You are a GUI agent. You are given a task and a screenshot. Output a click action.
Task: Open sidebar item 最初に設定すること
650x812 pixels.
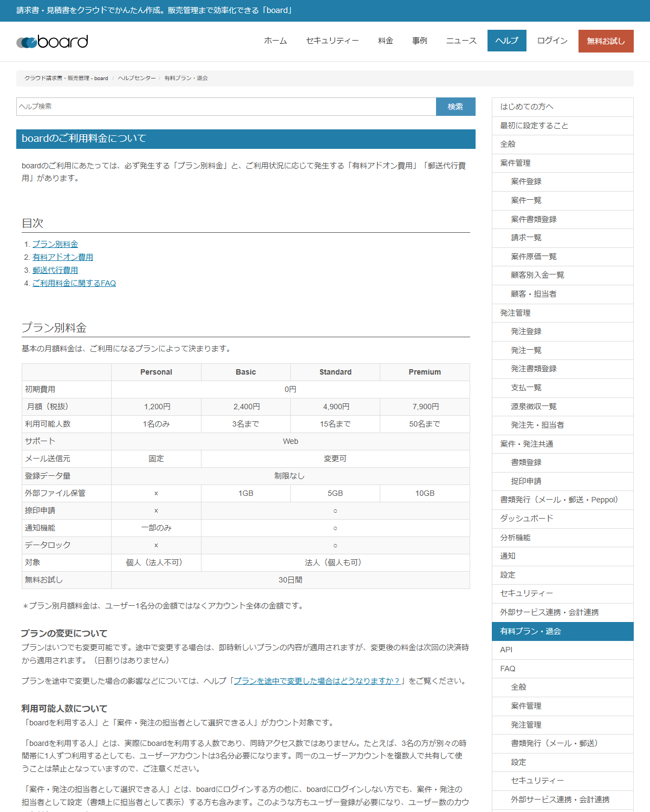[x=562, y=126]
